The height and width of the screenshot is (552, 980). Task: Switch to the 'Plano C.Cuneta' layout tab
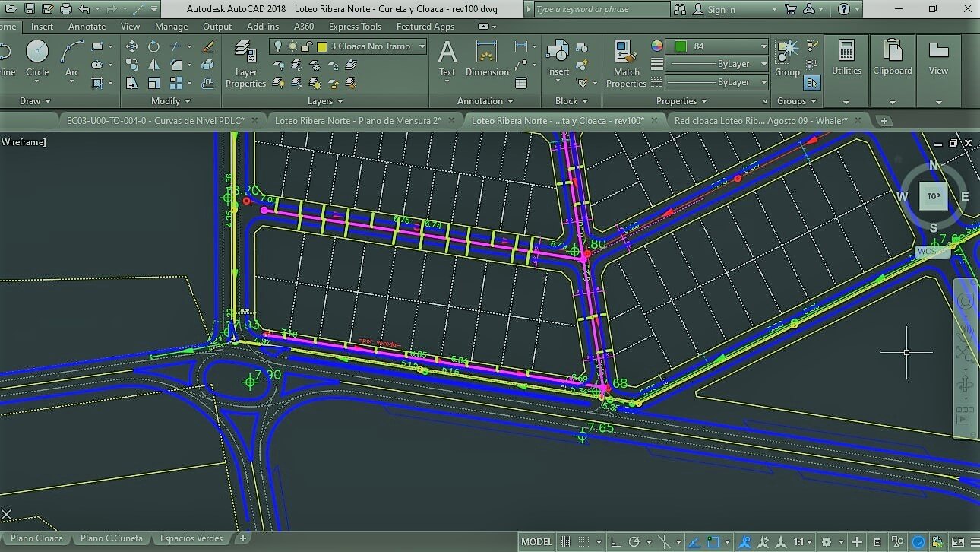click(x=111, y=538)
